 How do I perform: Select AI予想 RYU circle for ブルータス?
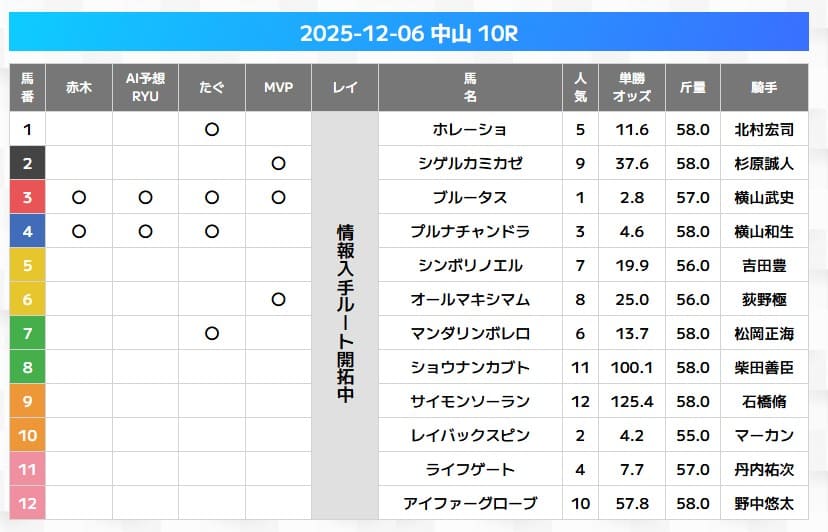(145, 197)
